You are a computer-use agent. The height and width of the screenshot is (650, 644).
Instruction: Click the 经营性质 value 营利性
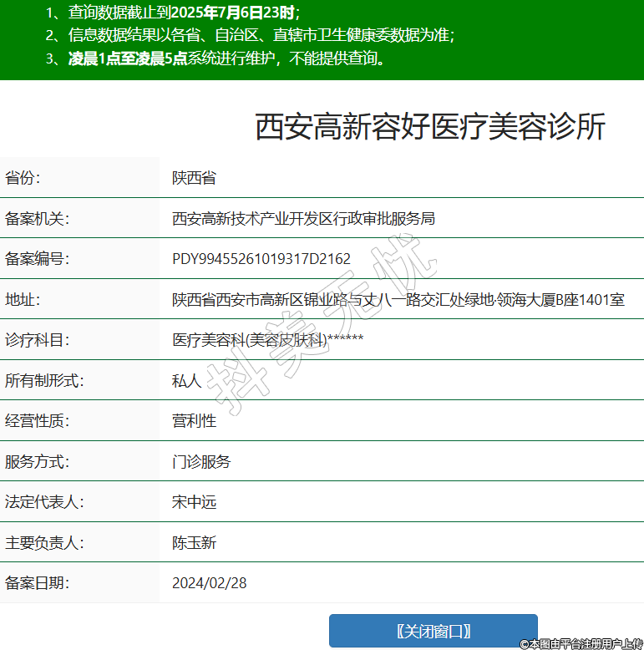click(194, 421)
